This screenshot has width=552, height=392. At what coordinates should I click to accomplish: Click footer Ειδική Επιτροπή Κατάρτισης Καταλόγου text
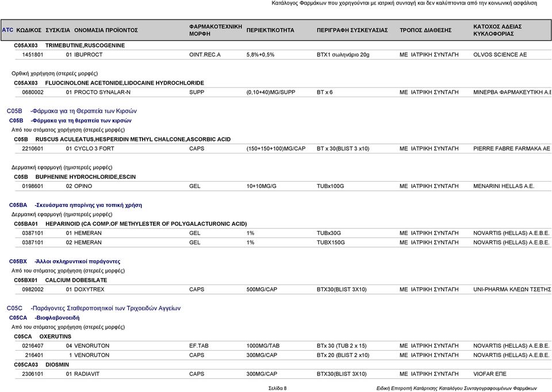(457, 388)
